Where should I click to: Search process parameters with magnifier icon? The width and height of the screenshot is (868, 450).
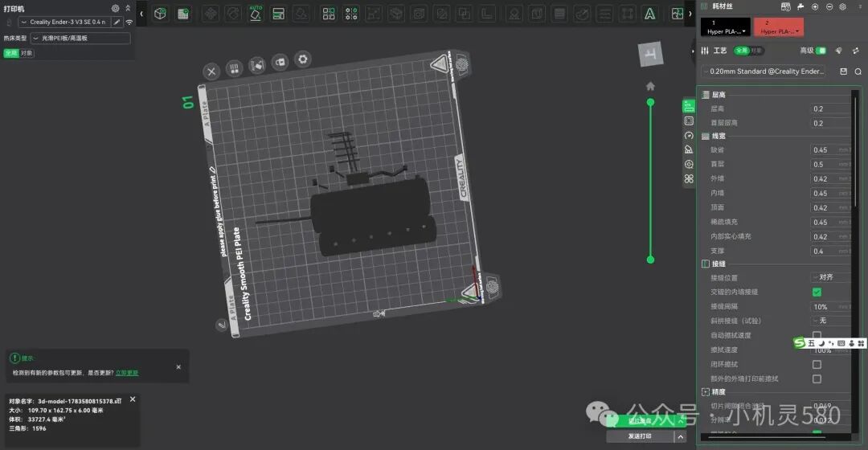(858, 72)
